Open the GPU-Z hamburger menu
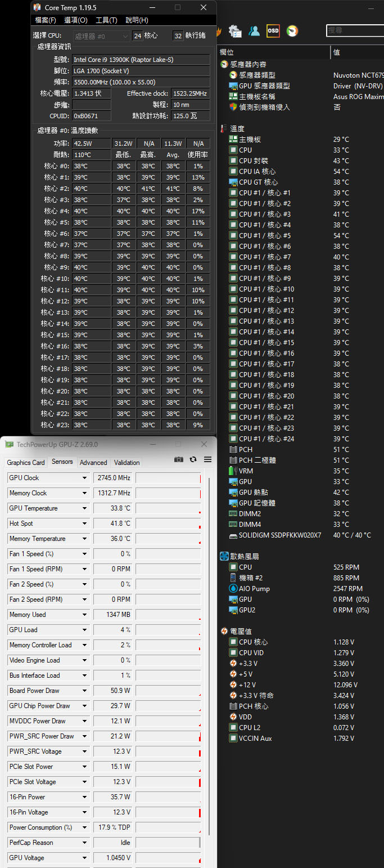 click(x=207, y=459)
